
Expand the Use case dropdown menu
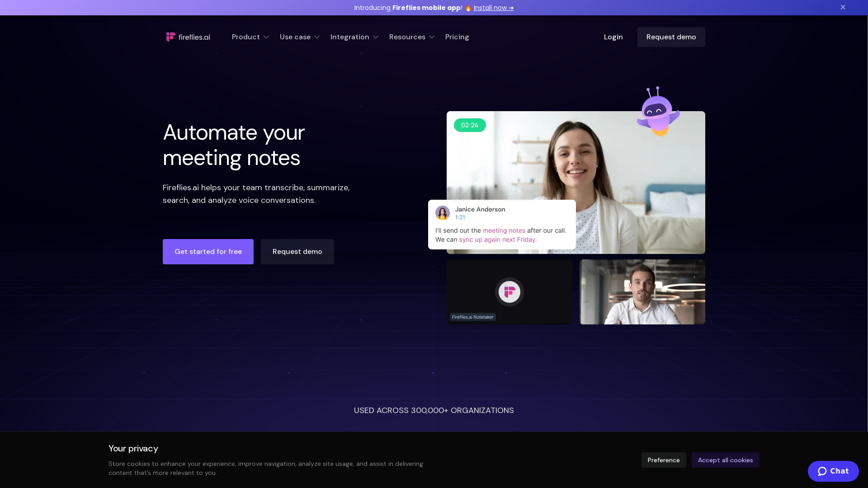(x=300, y=37)
